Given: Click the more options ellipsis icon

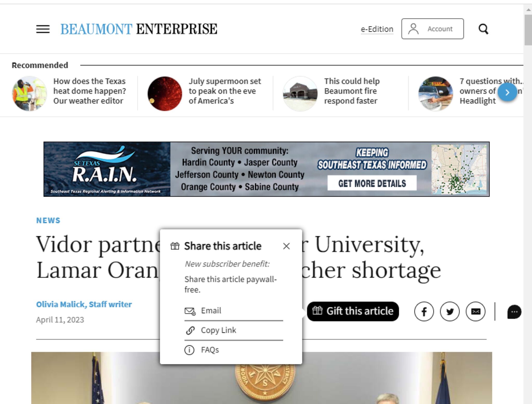Looking at the screenshot, I should [x=515, y=311].
